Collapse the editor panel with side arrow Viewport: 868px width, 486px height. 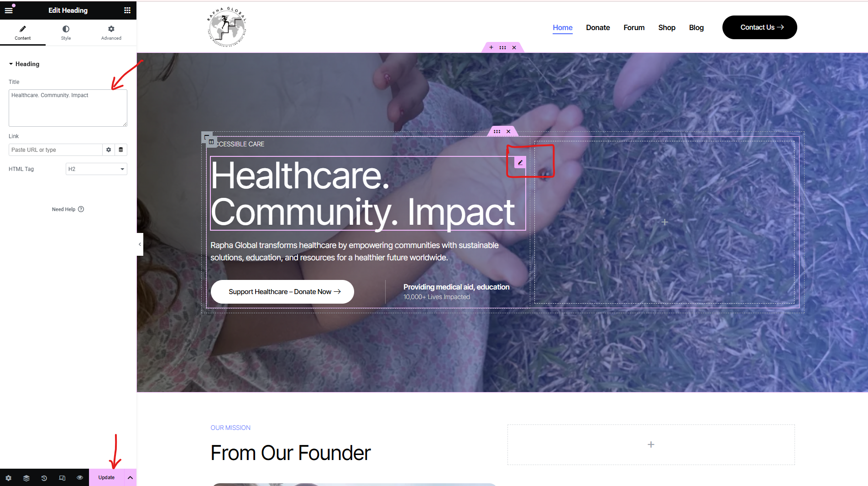[x=140, y=244]
